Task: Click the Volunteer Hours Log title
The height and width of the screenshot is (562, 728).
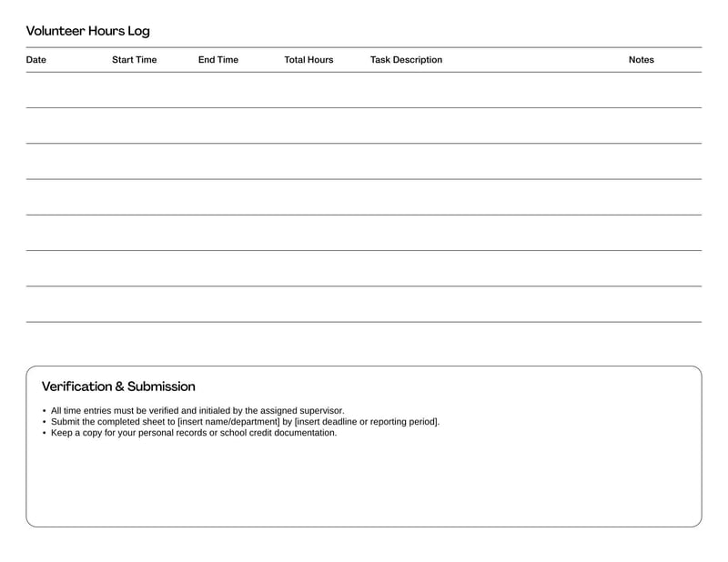Action: [88, 30]
